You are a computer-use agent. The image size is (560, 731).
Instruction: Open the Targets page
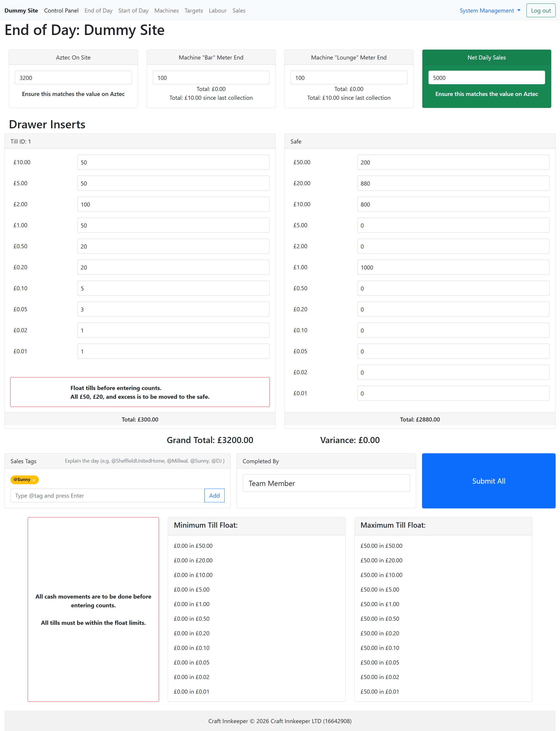(x=193, y=10)
